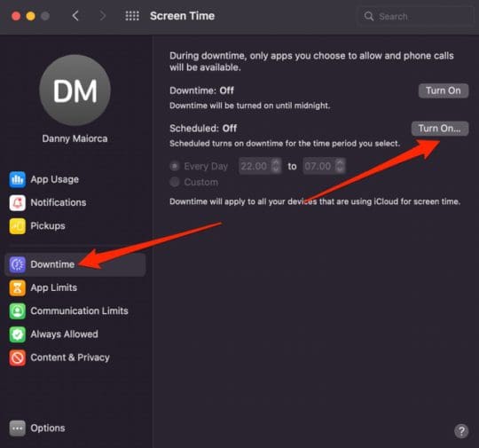Screen dimensions: 479x448
Task: Click the Notifications bell icon
Action: [17, 202]
